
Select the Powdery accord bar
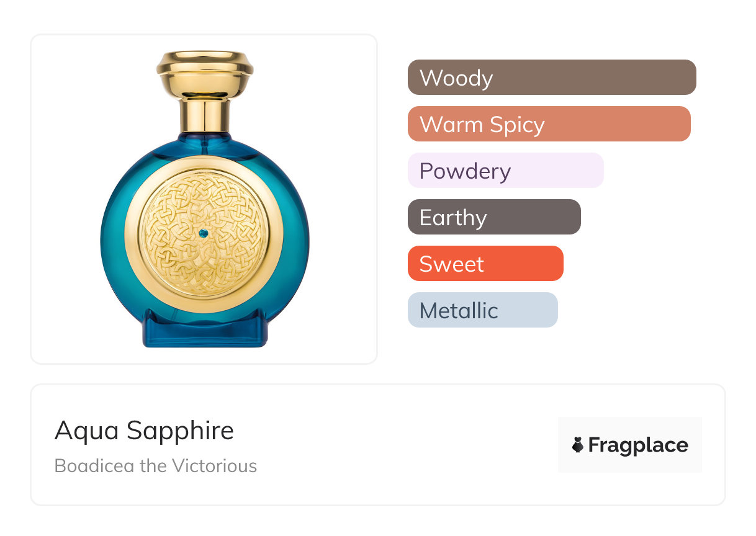pos(505,171)
